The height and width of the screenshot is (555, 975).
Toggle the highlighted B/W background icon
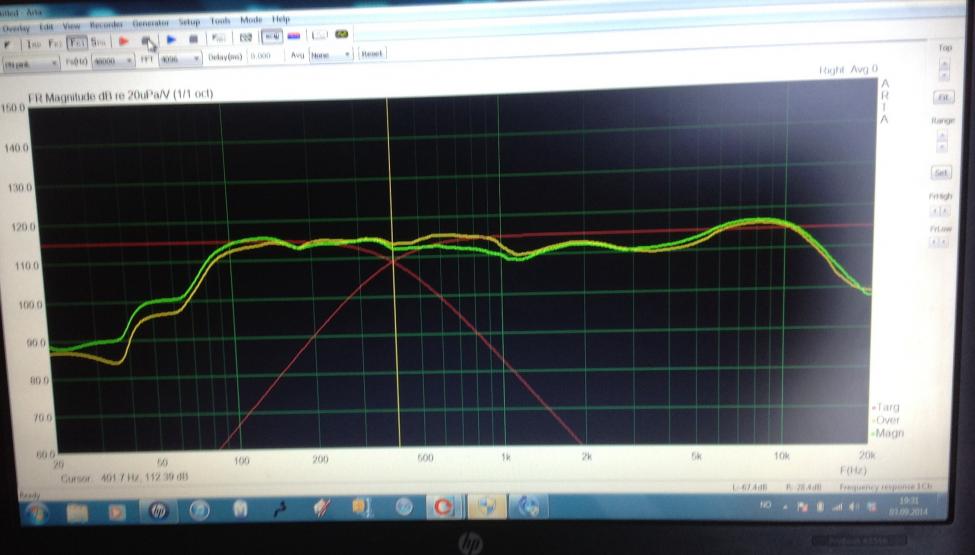click(x=272, y=37)
